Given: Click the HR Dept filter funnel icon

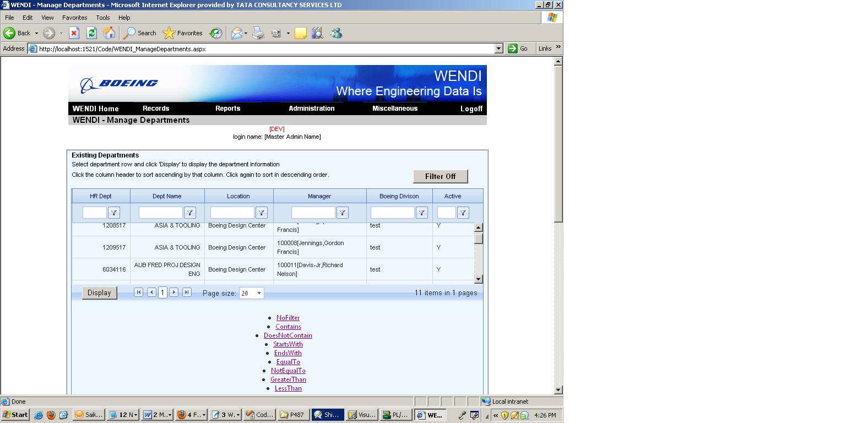Looking at the screenshot, I should coord(113,213).
